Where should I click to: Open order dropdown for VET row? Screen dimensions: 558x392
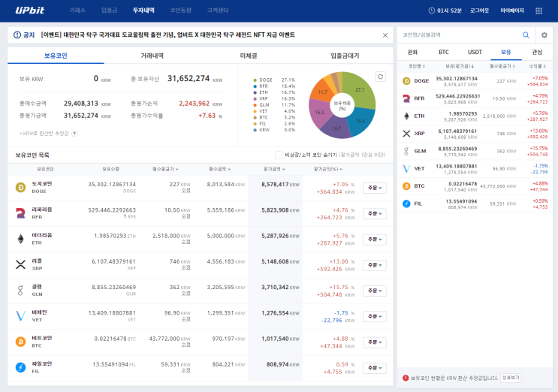375,316
